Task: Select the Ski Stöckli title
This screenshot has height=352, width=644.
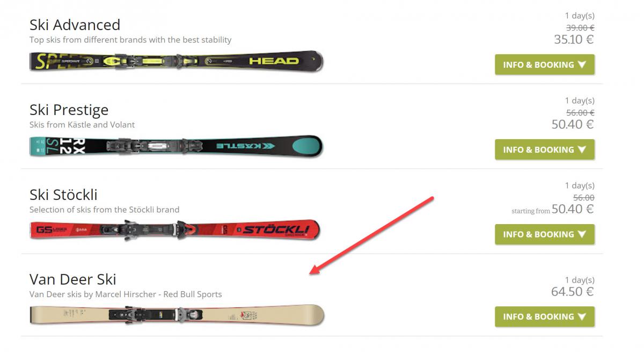Action: pos(63,194)
